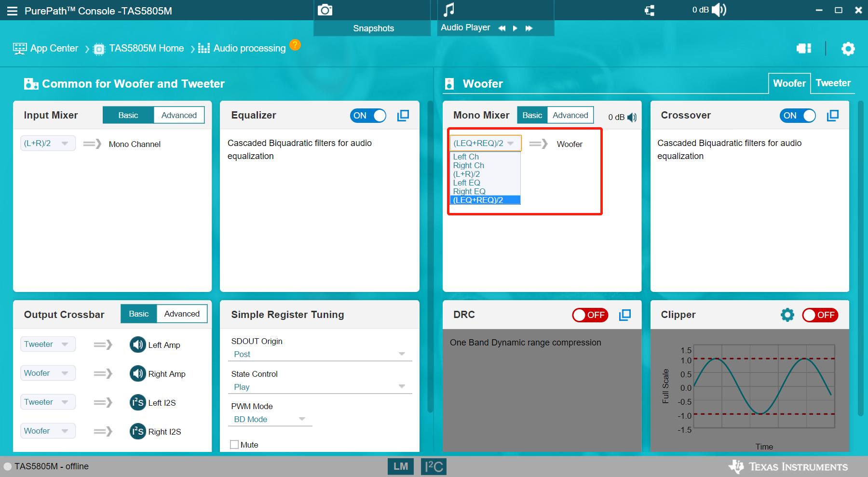Collapse the Mono Mixer (LEQ+REQ)/2 dropdown
The image size is (868, 477).
click(486, 143)
